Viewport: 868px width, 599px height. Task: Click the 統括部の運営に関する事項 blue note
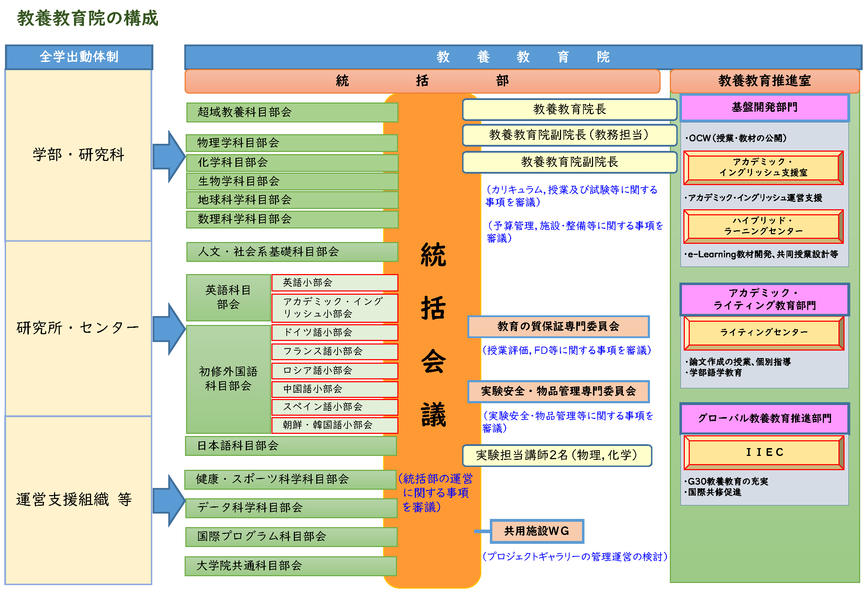click(x=435, y=493)
